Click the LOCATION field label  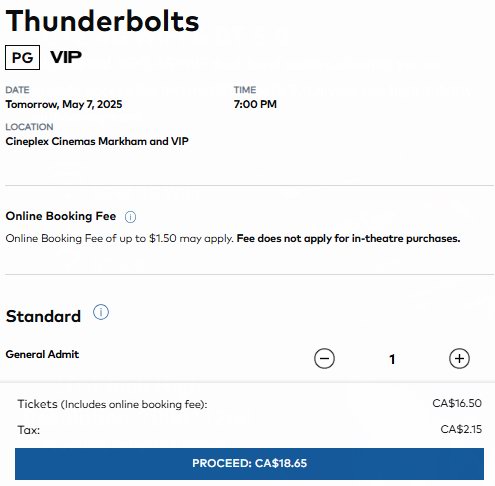[29, 127]
